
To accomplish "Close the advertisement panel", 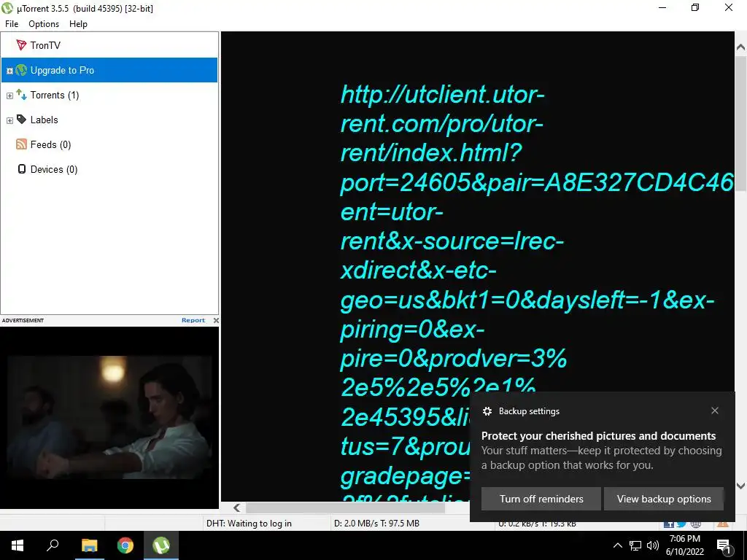I will tap(216, 321).
